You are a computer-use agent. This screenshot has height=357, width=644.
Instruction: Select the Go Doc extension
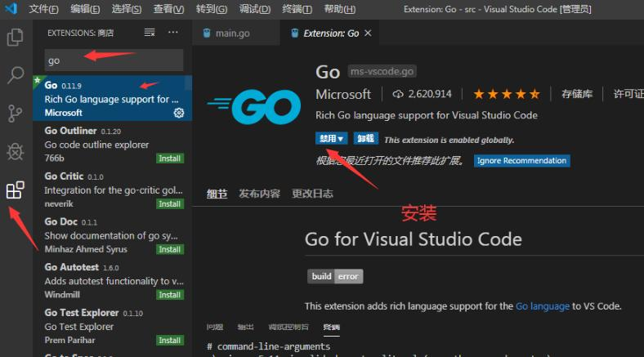[x=112, y=235]
